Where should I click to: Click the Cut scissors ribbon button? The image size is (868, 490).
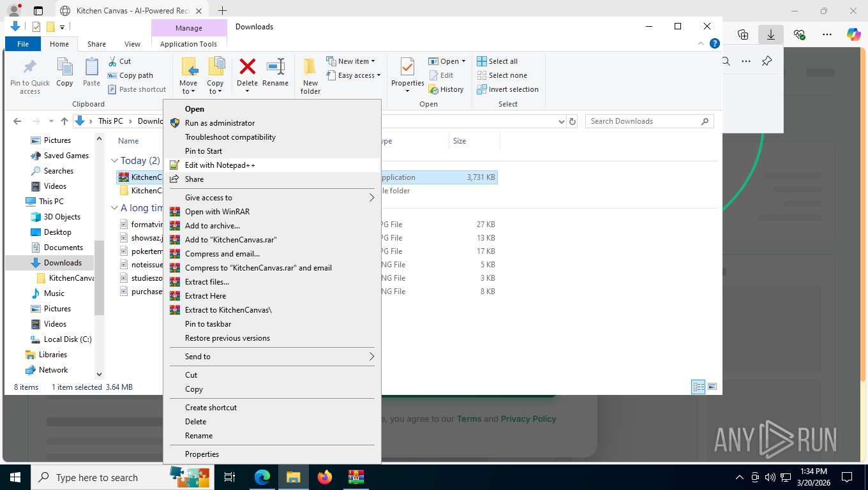(119, 61)
